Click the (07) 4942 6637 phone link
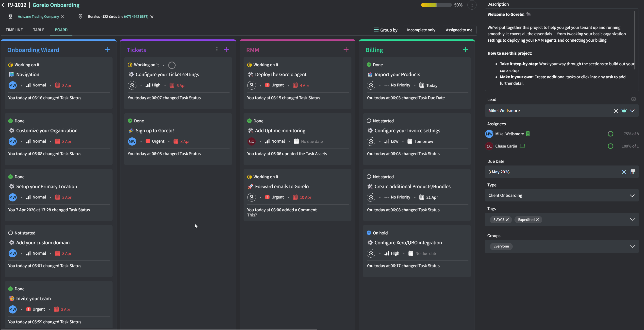The image size is (644, 330). tap(136, 17)
